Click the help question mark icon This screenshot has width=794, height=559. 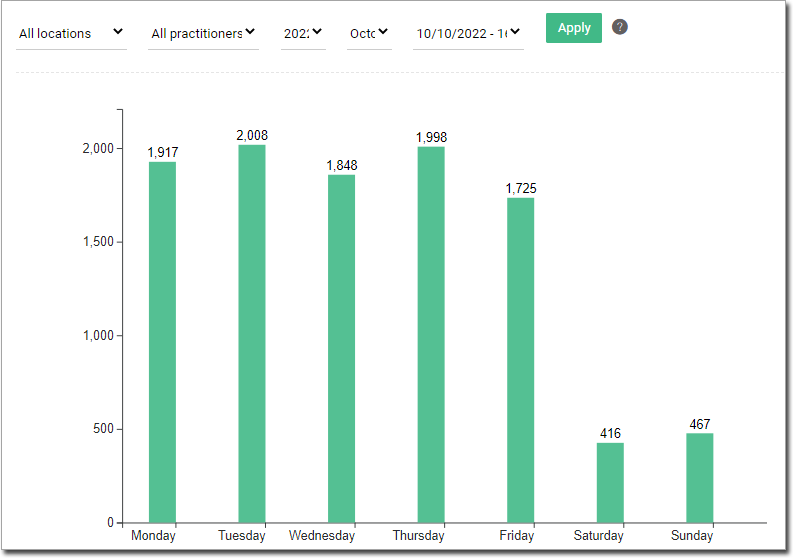pos(620,27)
